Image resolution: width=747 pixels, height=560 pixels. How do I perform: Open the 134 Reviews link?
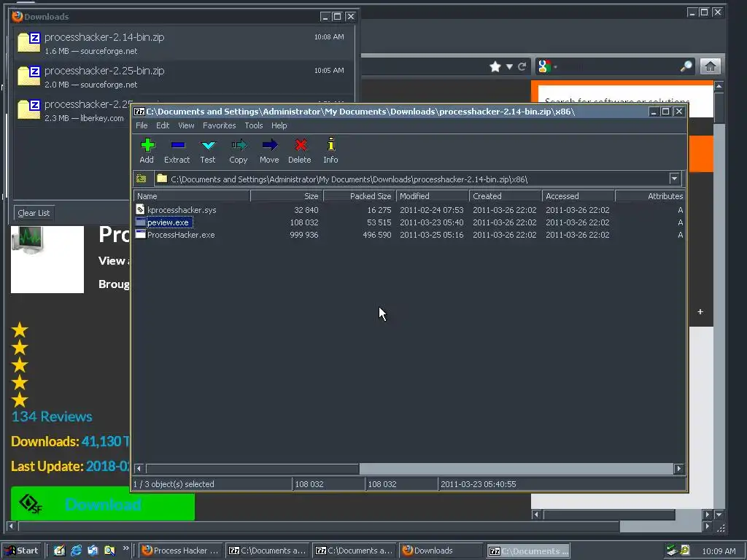tap(52, 416)
